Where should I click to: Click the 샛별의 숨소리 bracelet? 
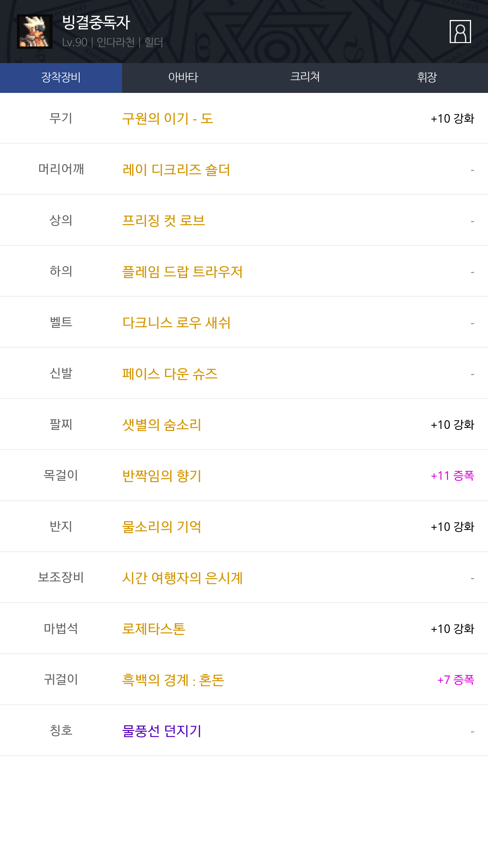tap(162, 425)
